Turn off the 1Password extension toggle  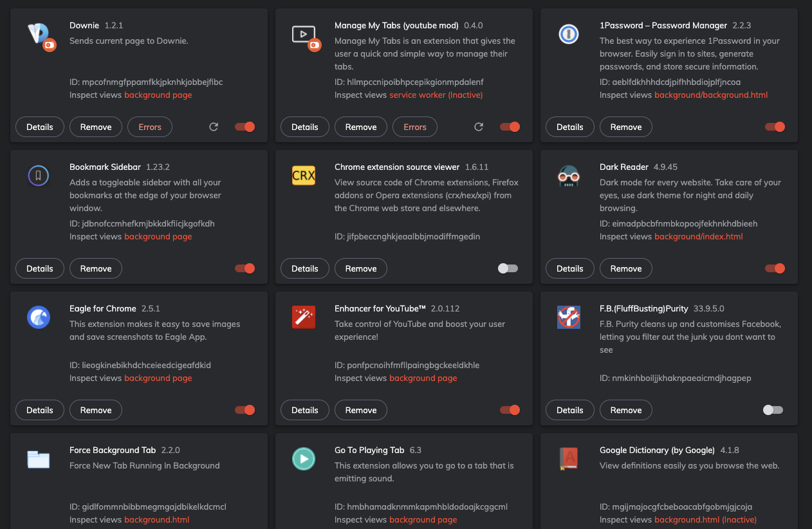(775, 127)
